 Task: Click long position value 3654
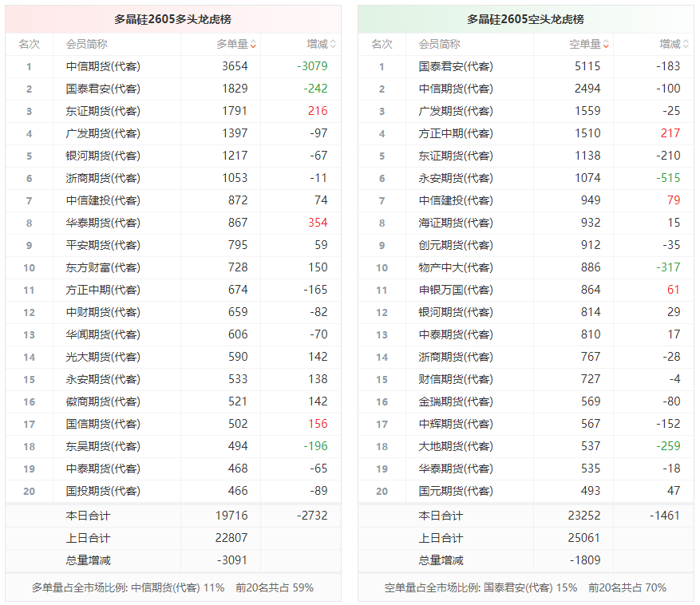(x=235, y=66)
